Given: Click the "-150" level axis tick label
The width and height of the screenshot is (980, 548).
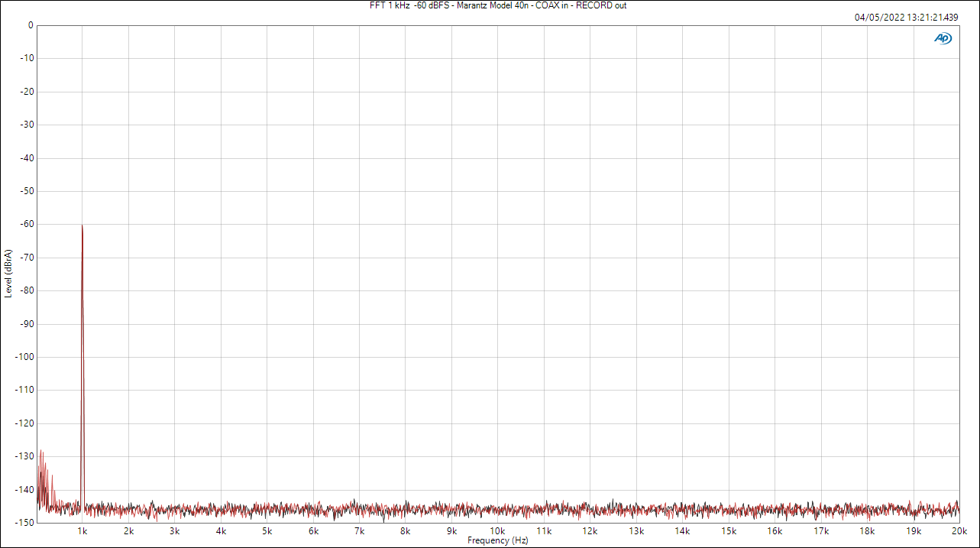Looking at the screenshot, I should [23, 523].
